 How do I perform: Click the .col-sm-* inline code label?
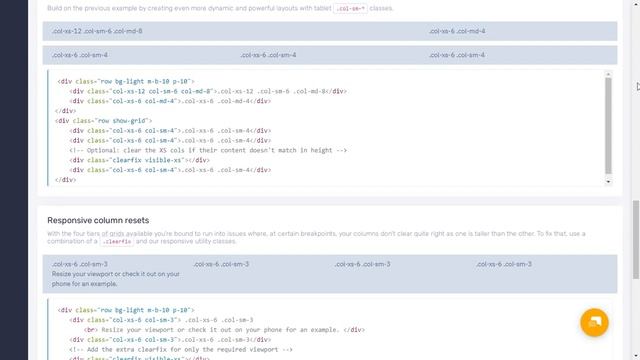(x=350, y=8)
